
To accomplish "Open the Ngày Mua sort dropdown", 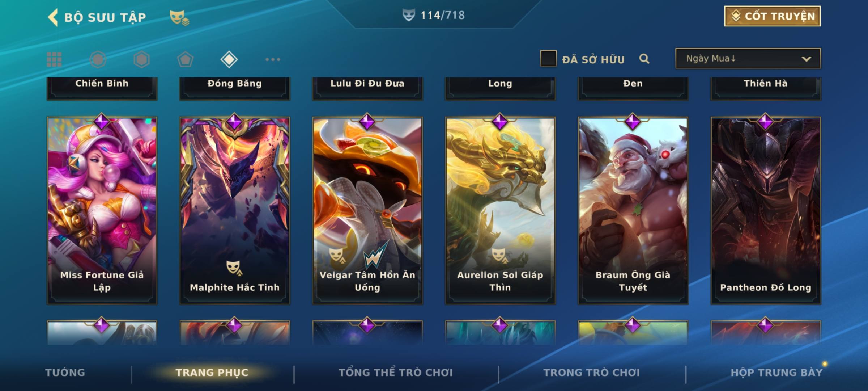I will click(x=748, y=58).
